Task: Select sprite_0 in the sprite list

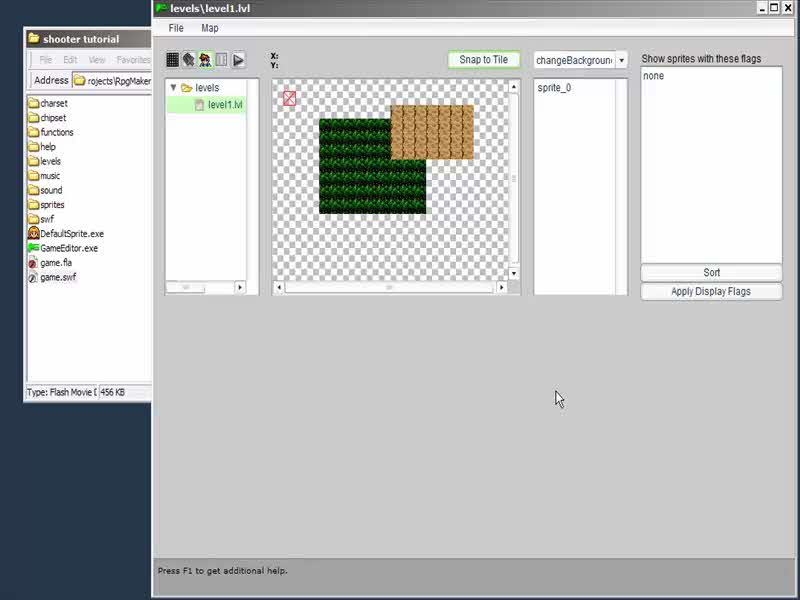Action: click(x=554, y=88)
